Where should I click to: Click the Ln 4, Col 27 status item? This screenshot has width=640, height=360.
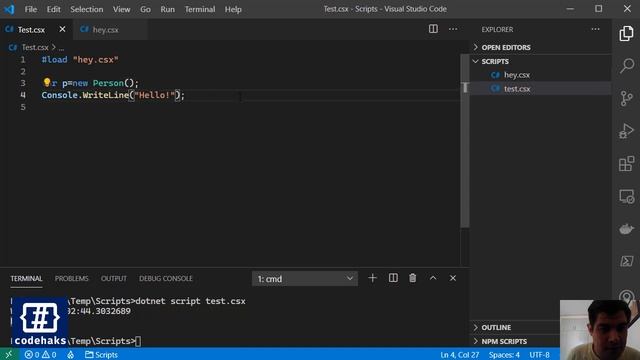460,354
